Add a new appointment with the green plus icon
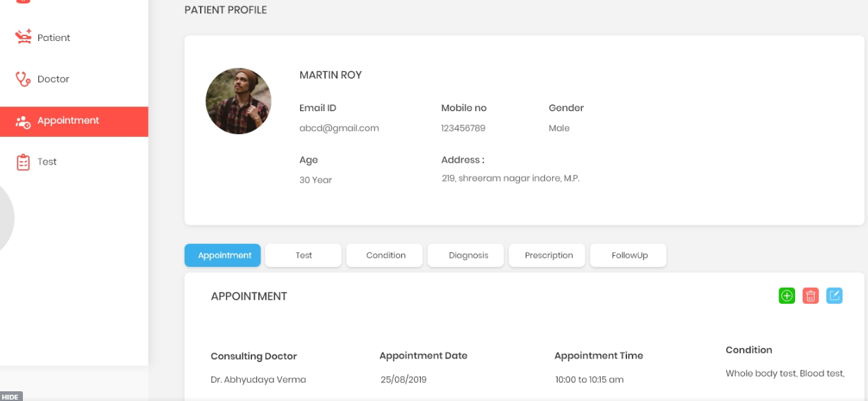The height and width of the screenshot is (401, 868). coord(787,295)
